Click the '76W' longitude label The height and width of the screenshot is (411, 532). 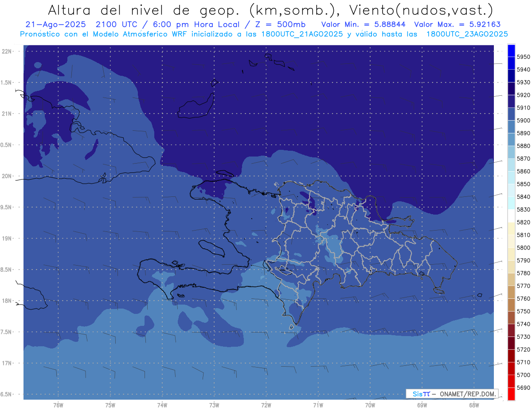58,405
